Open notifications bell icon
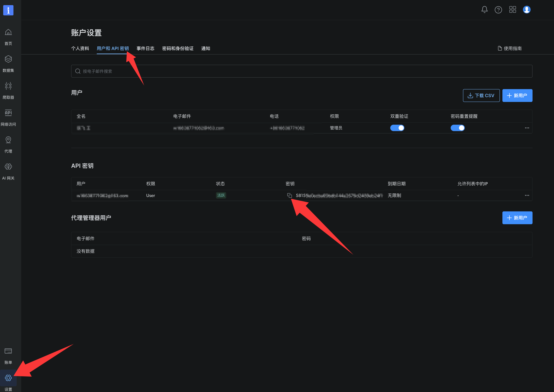The height and width of the screenshot is (392, 554). [484, 10]
